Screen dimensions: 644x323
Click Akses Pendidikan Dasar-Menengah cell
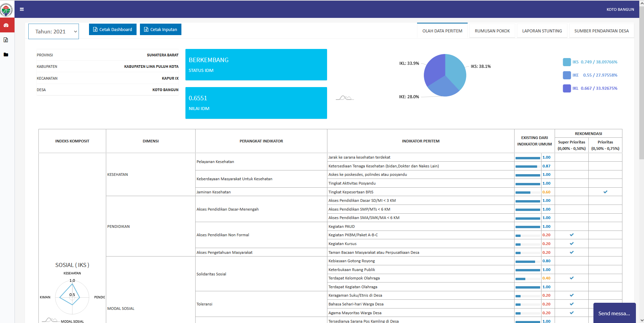point(261,209)
